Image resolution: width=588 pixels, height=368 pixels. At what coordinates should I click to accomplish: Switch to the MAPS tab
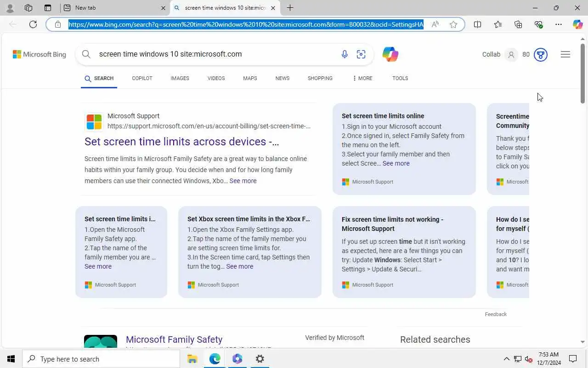[x=250, y=78]
